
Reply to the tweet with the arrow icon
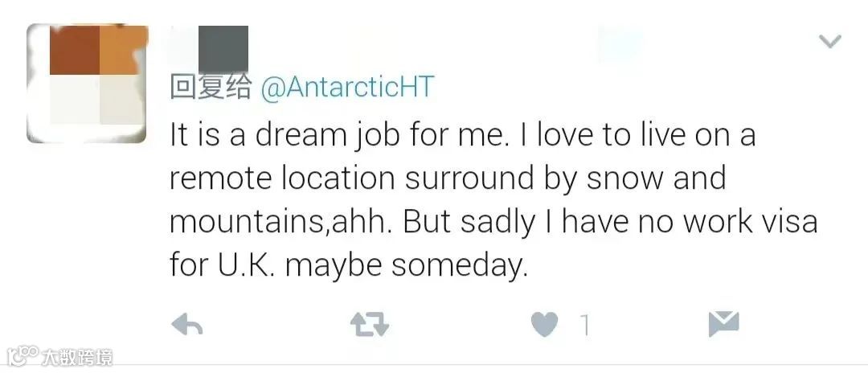[187, 324]
